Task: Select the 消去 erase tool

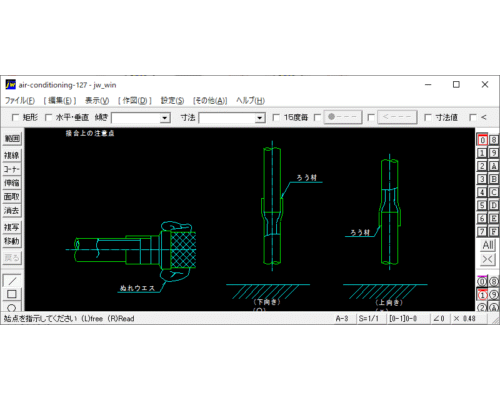Action: (12, 211)
